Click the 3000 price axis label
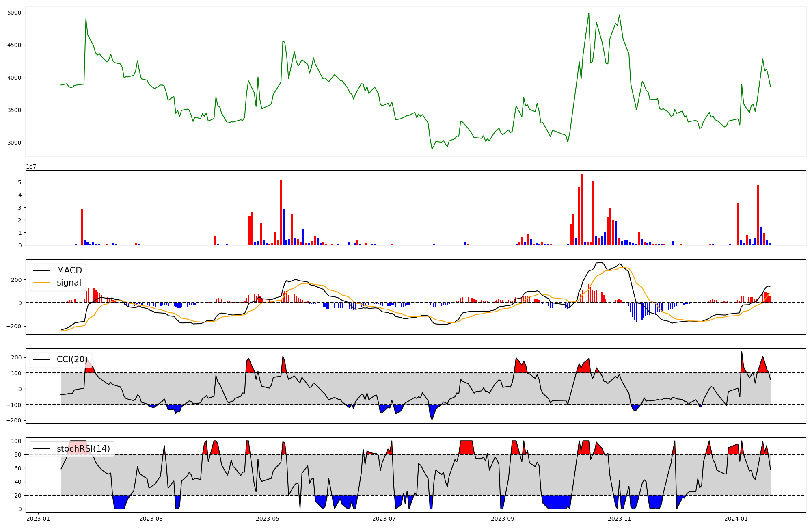The width and height of the screenshot is (812, 528). coord(14,143)
